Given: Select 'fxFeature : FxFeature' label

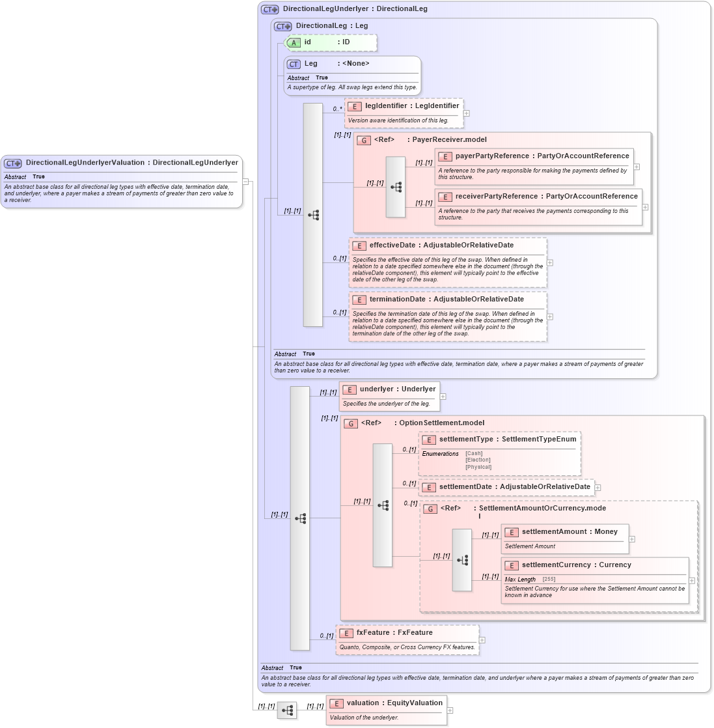Looking at the screenshot, I should pos(394,633).
